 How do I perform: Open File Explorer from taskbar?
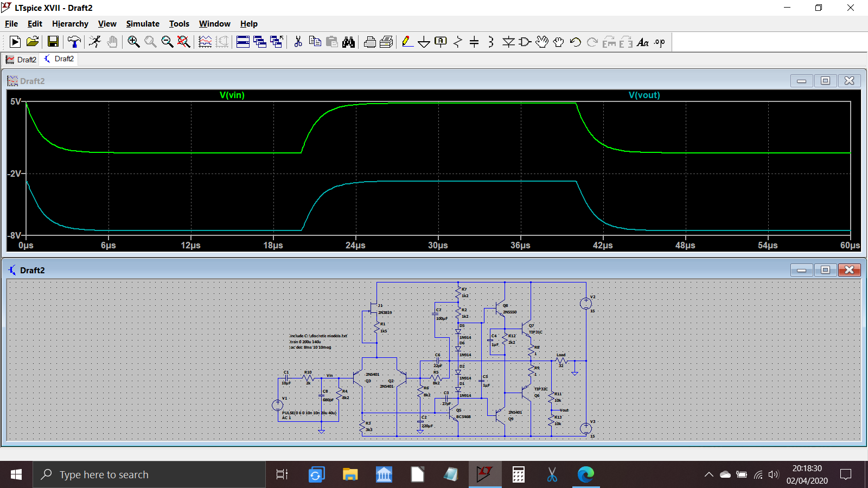[x=350, y=474]
